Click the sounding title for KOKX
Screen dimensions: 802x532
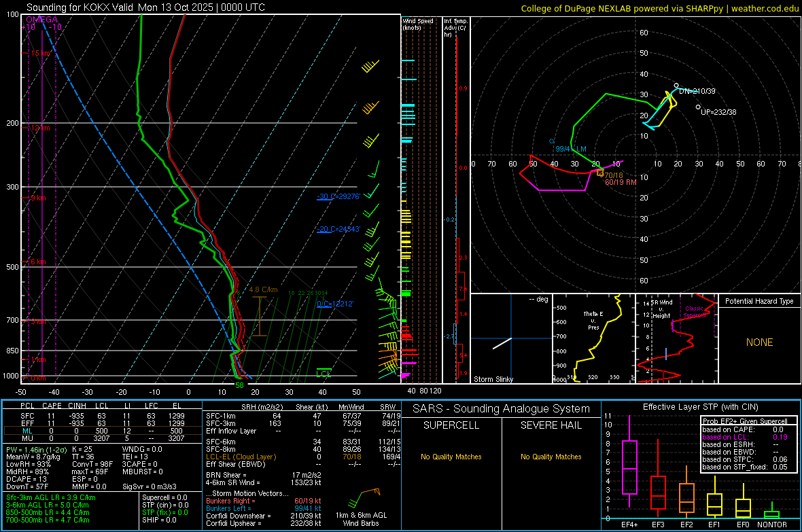click(x=145, y=7)
